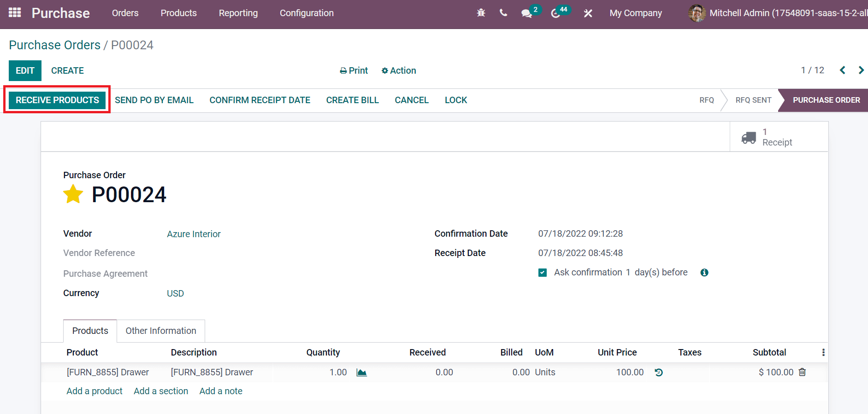Open forecast chart icon in Drawer row
This screenshot has height=414, width=868.
pyautogui.click(x=362, y=372)
